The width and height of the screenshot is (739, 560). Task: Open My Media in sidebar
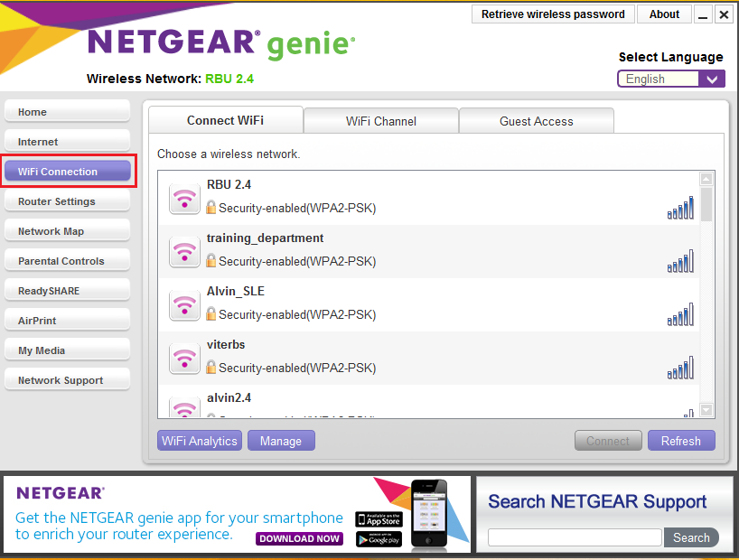point(68,350)
